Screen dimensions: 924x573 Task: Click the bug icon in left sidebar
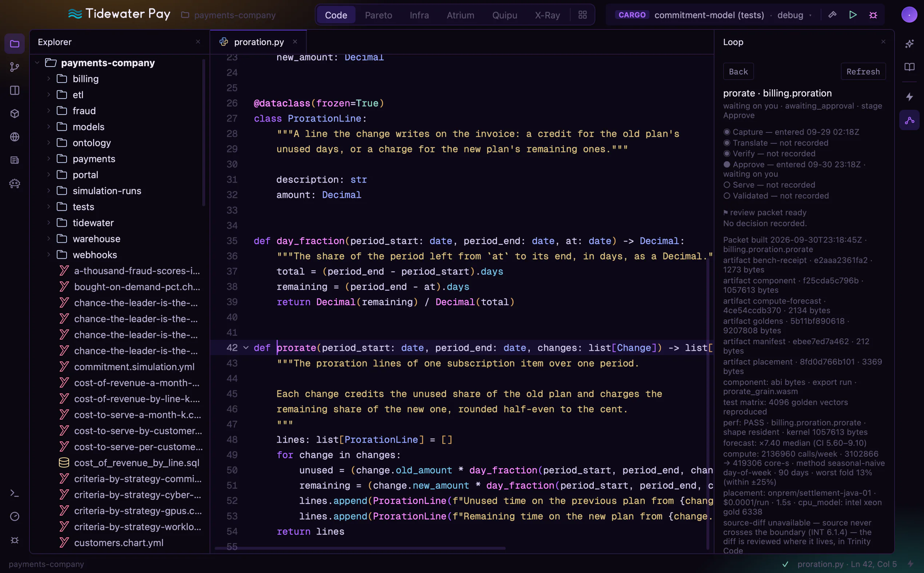tap(15, 540)
